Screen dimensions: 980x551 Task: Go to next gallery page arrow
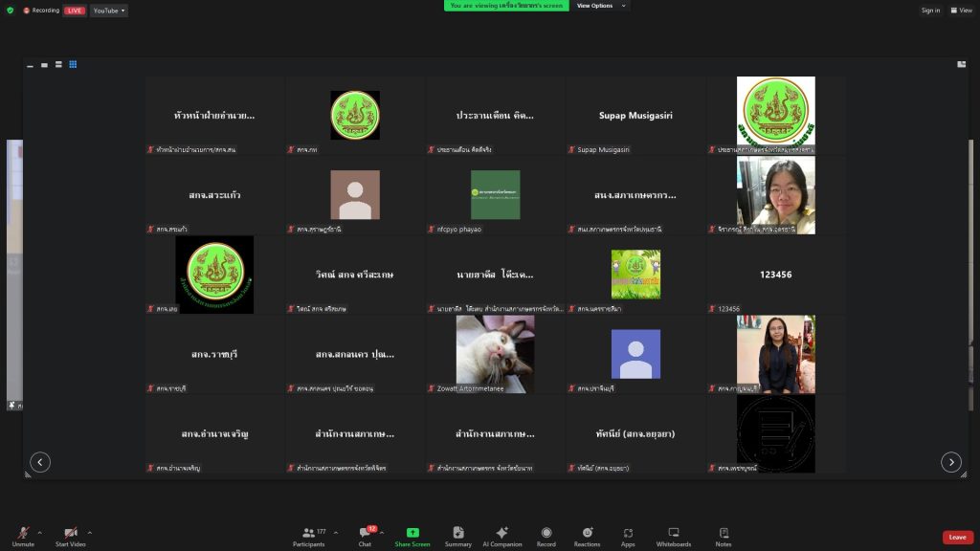coord(950,462)
